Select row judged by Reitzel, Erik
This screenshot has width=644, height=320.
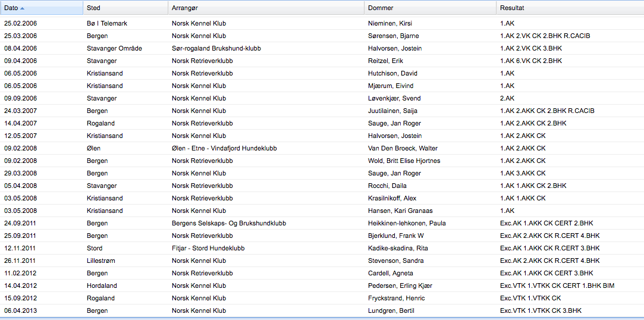(x=322, y=61)
